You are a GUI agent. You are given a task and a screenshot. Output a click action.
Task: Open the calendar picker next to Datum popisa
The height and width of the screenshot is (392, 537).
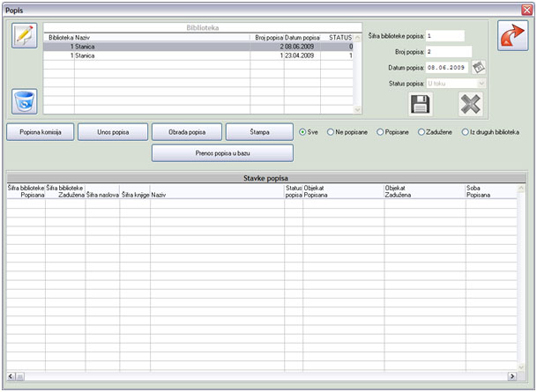[479, 67]
